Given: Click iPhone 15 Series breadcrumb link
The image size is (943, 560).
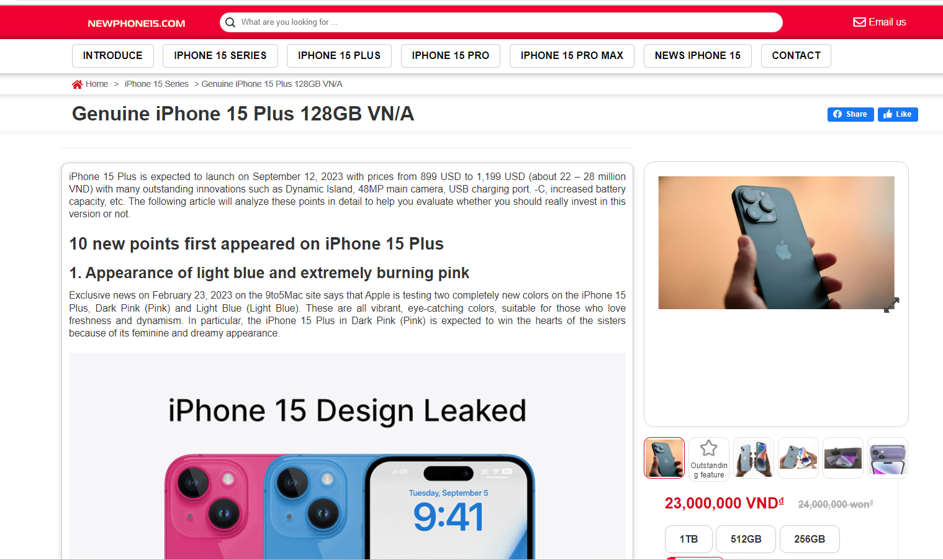Looking at the screenshot, I should (x=156, y=84).
